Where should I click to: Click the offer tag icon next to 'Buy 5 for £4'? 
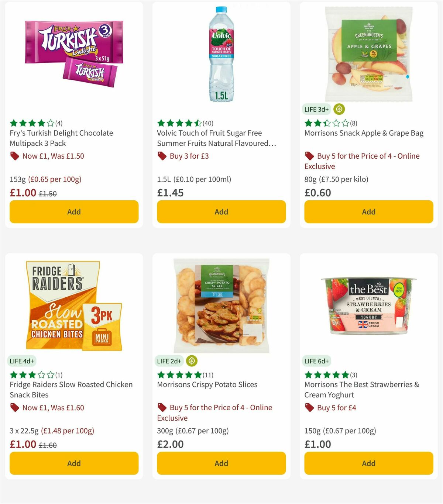[309, 408]
